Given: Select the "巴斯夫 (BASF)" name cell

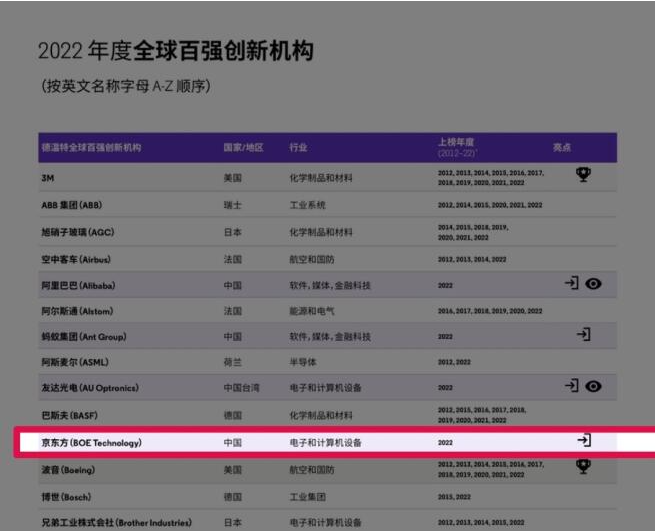Looking at the screenshot, I should pos(70,416).
